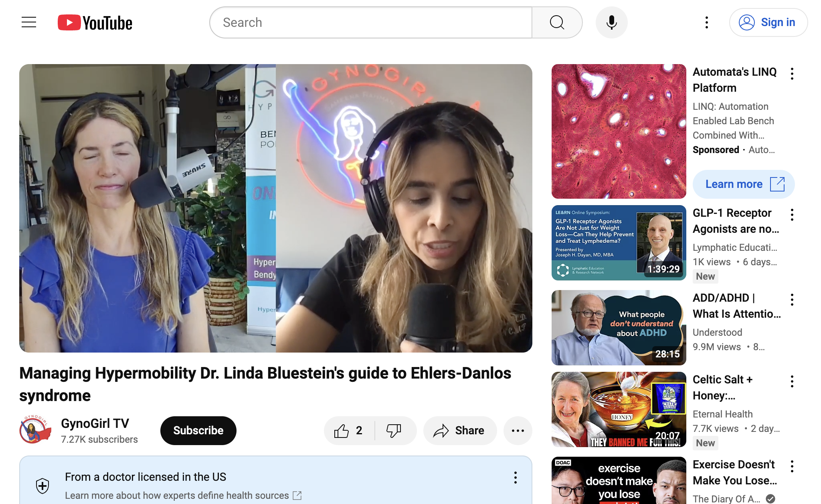Open GLP-1 Receptor Agonists video thumbnail
821x504 pixels.
tap(619, 243)
